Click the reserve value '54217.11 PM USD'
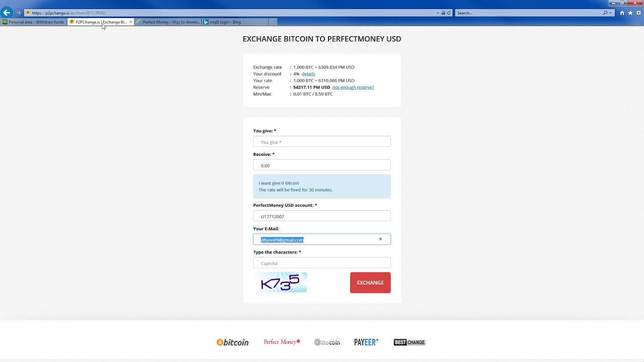644x362 pixels. click(311, 87)
